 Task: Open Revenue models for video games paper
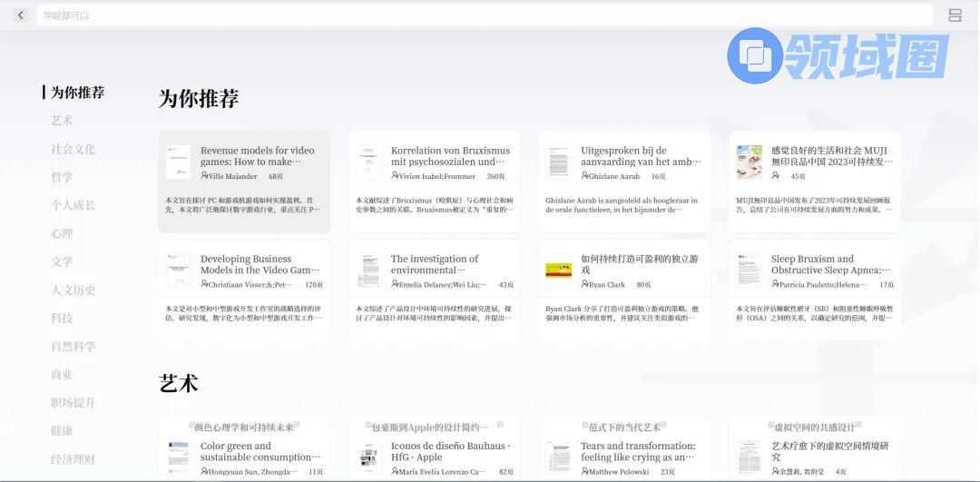coord(257,156)
